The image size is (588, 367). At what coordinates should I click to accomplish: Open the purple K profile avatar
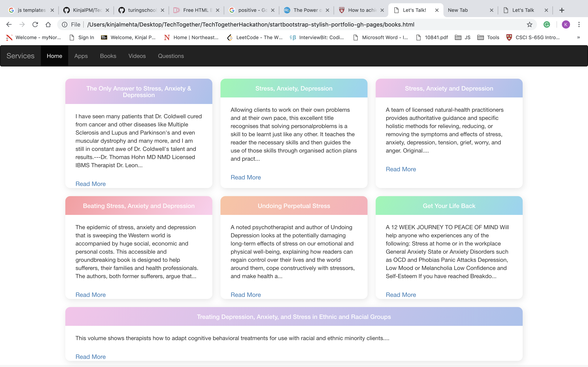pos(566,24)
